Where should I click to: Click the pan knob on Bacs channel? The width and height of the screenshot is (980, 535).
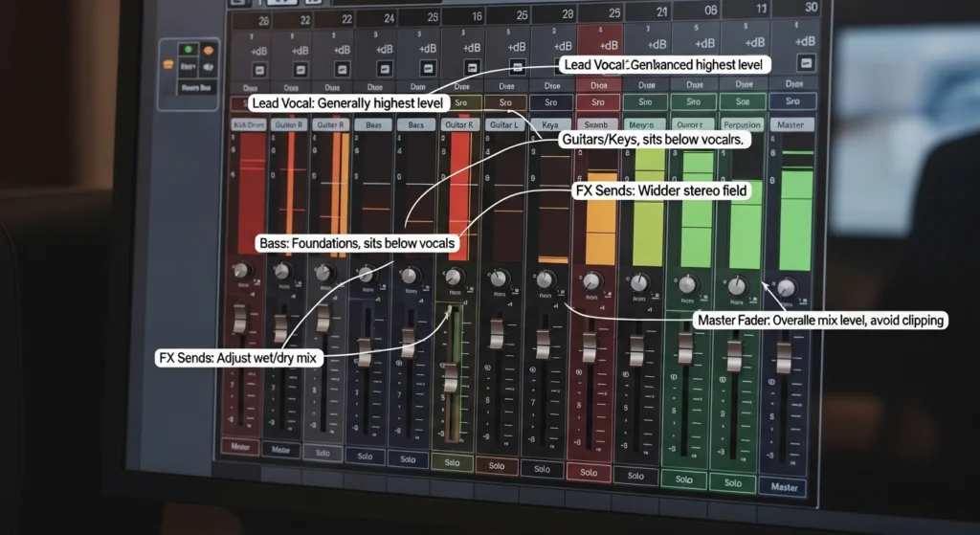click(x=410, y=275)
